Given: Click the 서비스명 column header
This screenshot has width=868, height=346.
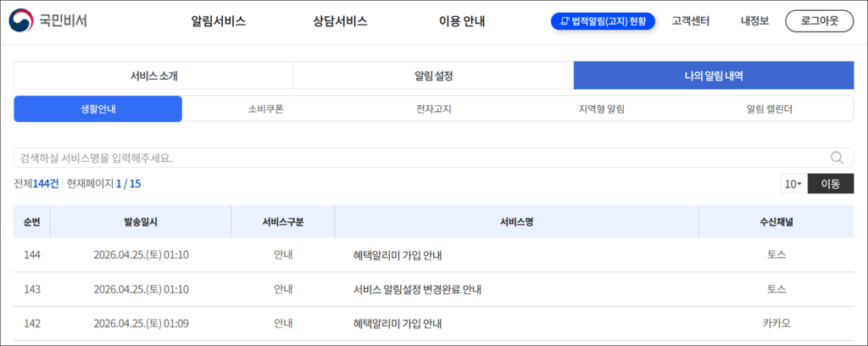Looking at the screenshot, I should click(516, 222).
